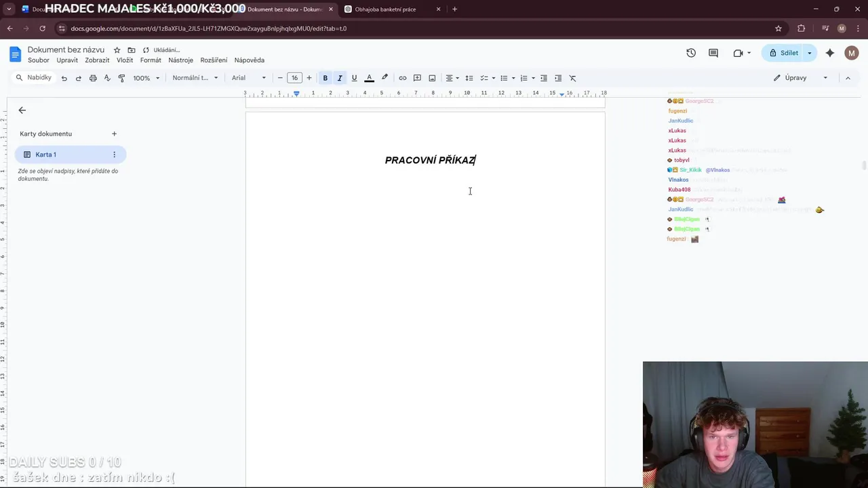Print the document via printer icon

(93, 78)
